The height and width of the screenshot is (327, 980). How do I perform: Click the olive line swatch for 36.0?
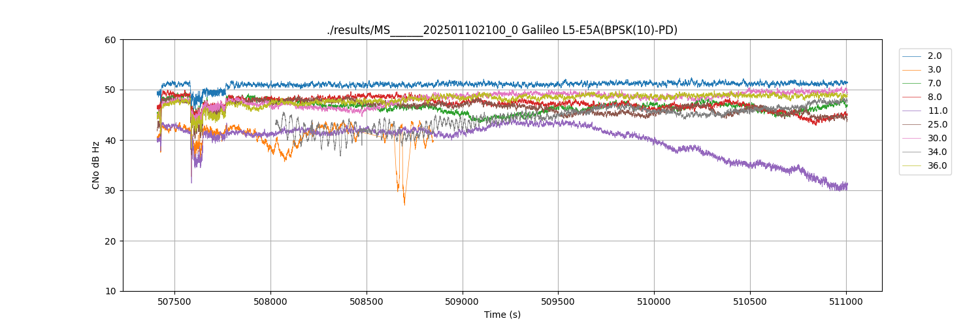911,166
